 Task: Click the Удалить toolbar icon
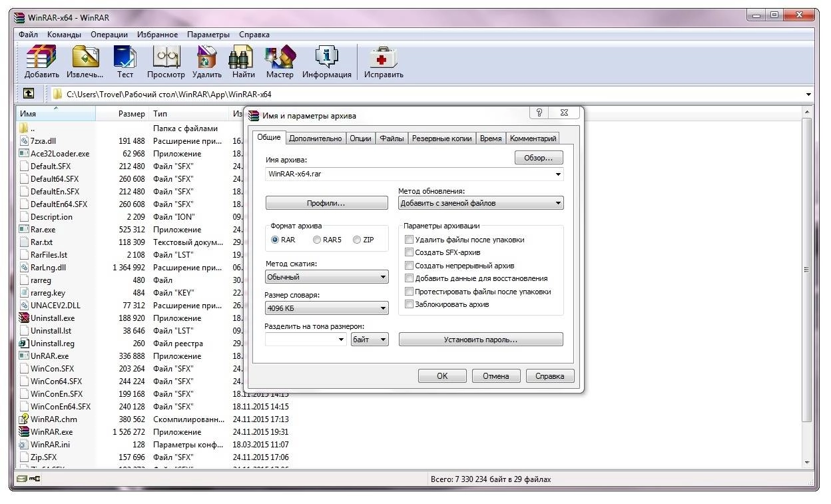(207, 57)
